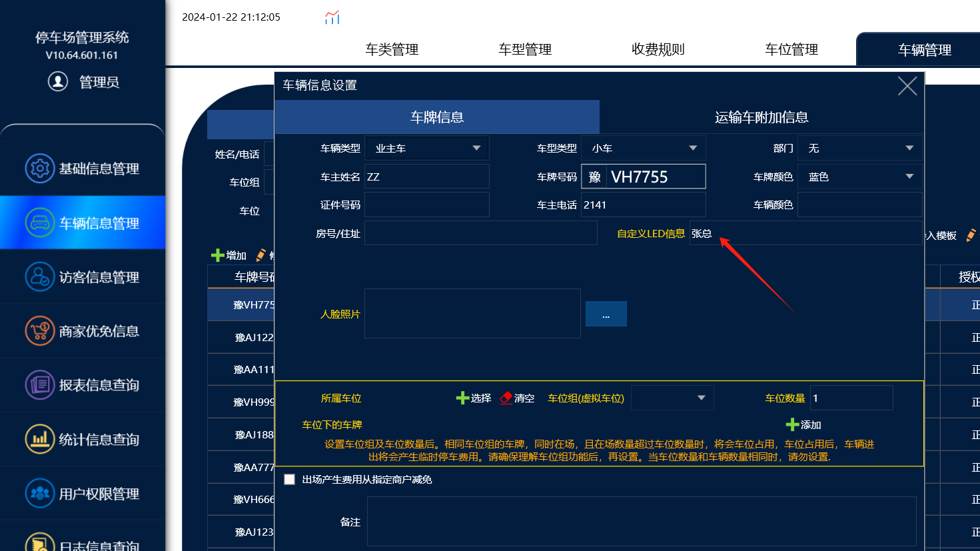Image resolution: width=980 pixels, height=551 pixels.
Task: Click the 人脸照片 preview box
Action: click(x=472, y=313)
